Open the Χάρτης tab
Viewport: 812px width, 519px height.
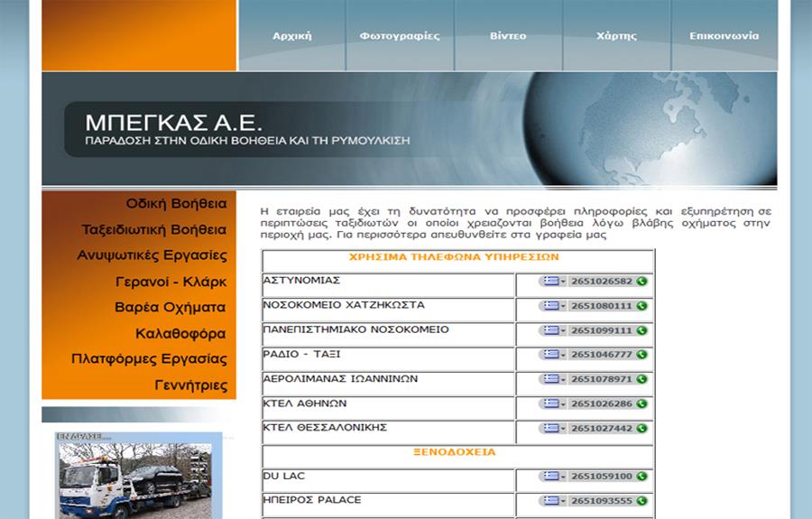pyautogui.click(x=616, y=36)
